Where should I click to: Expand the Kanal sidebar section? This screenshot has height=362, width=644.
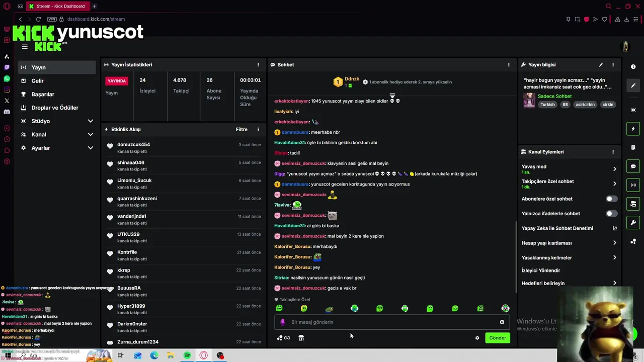91,135
